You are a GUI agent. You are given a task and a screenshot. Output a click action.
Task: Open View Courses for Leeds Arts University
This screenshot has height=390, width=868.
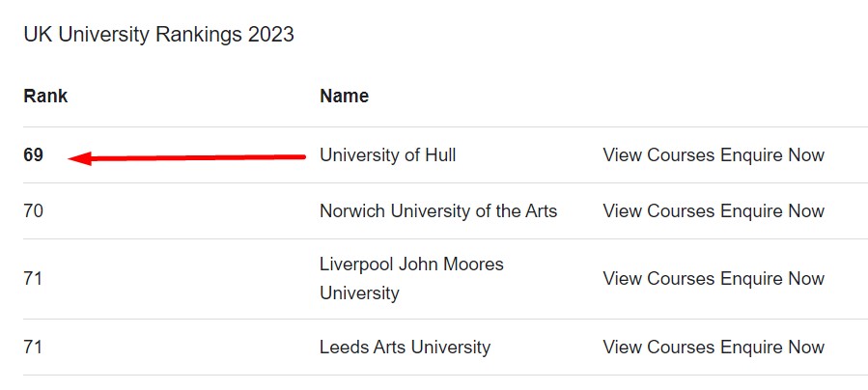658,347
